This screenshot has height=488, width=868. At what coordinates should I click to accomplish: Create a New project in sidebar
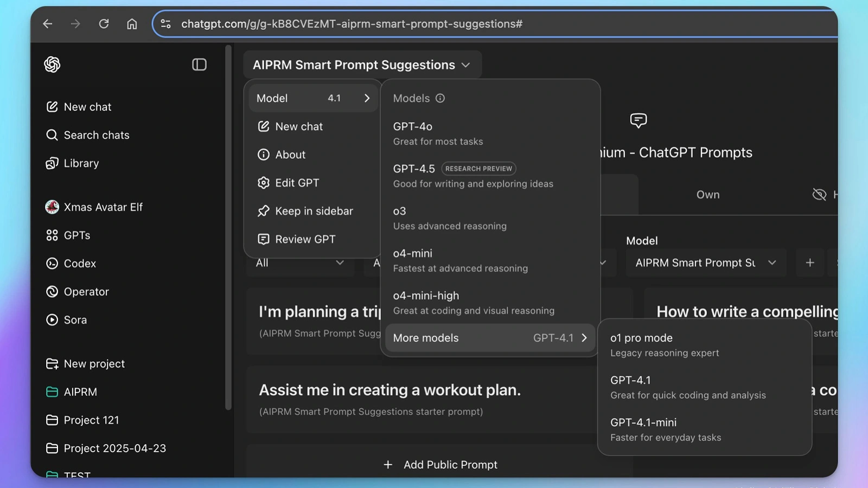86,364
